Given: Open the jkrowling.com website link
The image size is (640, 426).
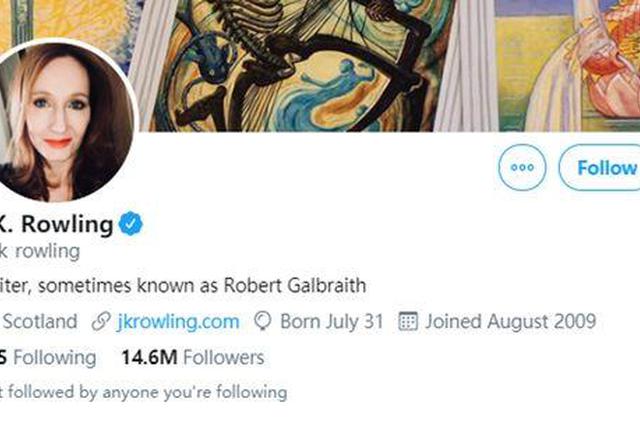Looking at the screenshot, I should pyautogui.click(x=178, y=321).
